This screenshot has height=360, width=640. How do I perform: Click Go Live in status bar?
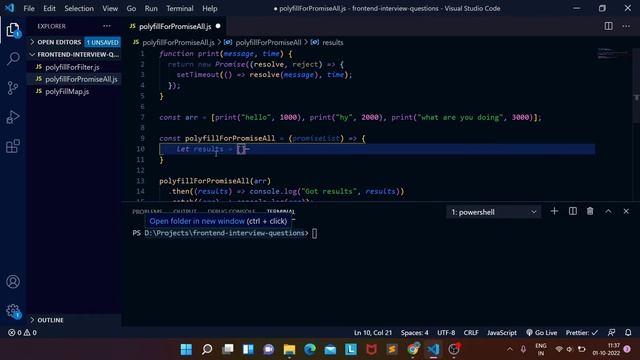pos(541,332)
